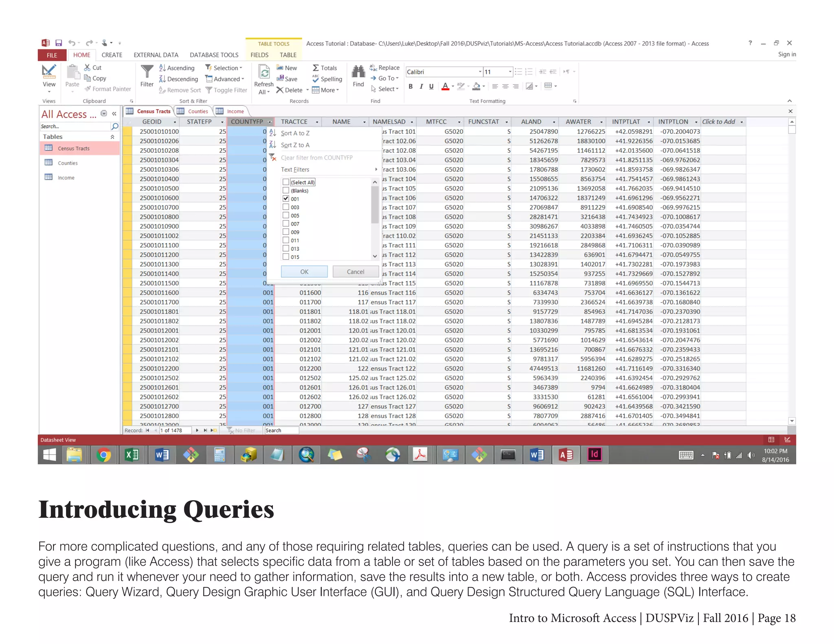Check the 011 filter checkbox
This screenshot has height=644, width=834.
pyautogui.click(x=286, y=240)
